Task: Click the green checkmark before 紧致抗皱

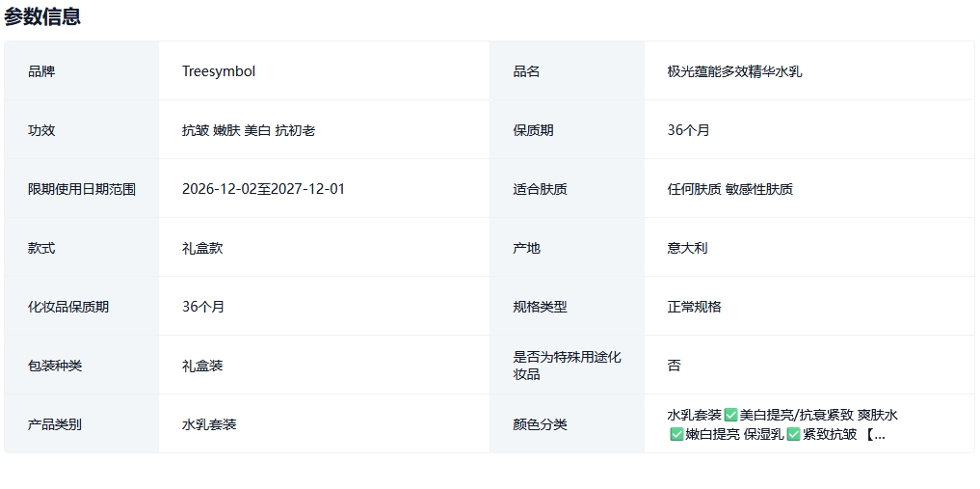Action: (793, 434)
